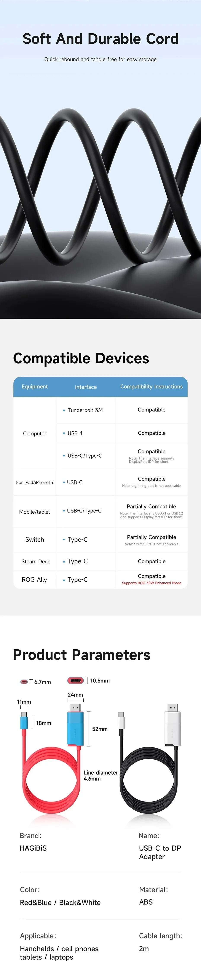Click the 'Red&Blue / Black&White' color value

60,902
